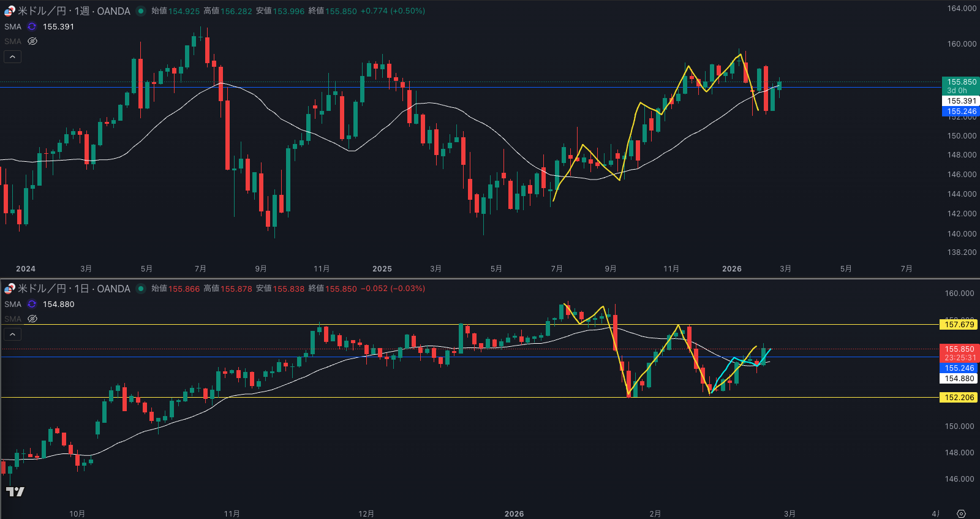Image resolution: width=980 pixels, height=519 pixels.
Task: Collapse indicator legend on daily chart
Action: [x=13, y=335]
